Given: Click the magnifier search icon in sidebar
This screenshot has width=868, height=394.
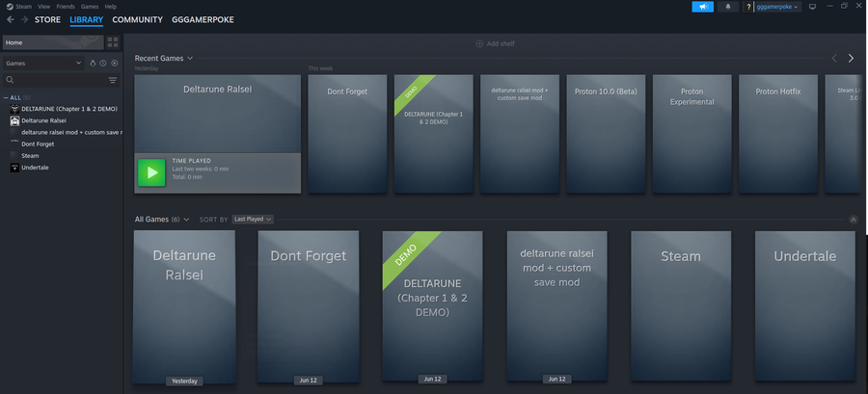Looking at the screenshot, I should 10,81.
